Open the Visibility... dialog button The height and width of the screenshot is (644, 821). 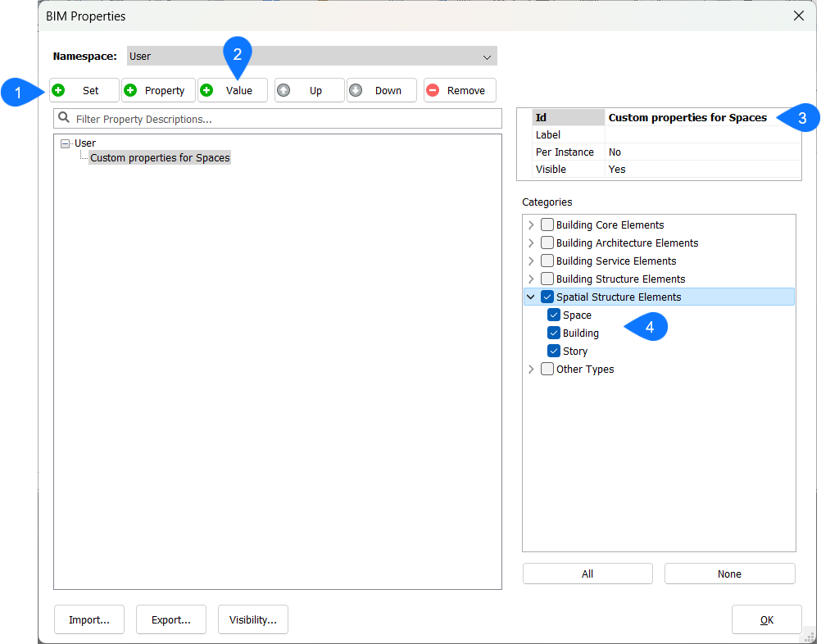pos(252,620)
